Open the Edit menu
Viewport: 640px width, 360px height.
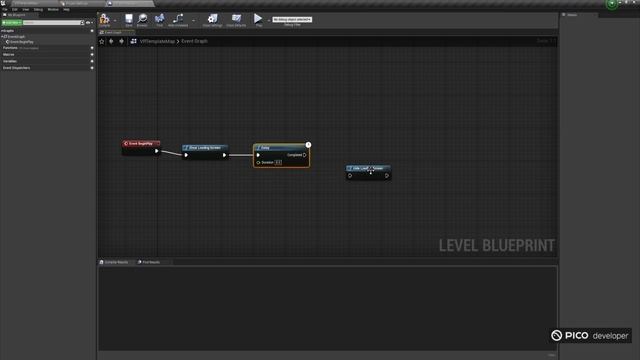[x=15, y=9]
